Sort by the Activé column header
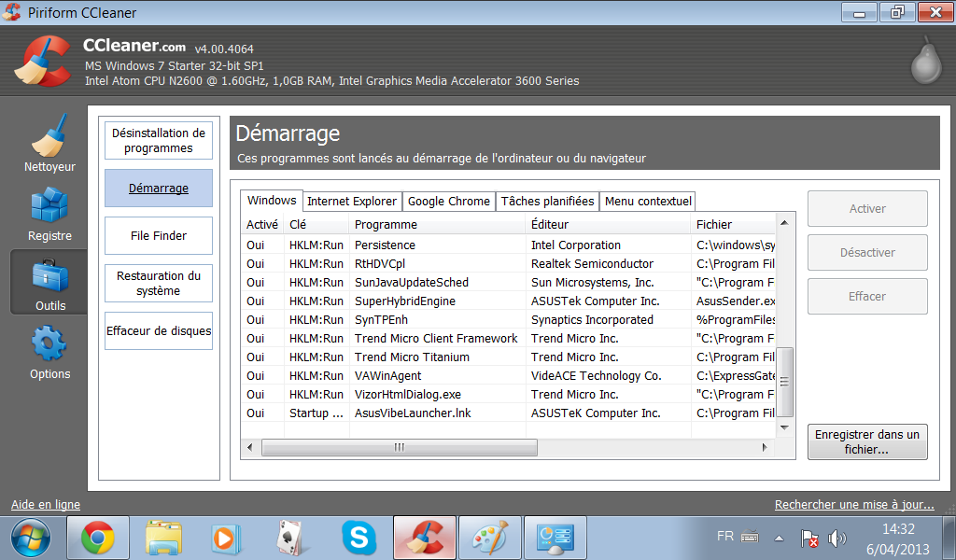This screenshot has height=560, width=956. 262,224
